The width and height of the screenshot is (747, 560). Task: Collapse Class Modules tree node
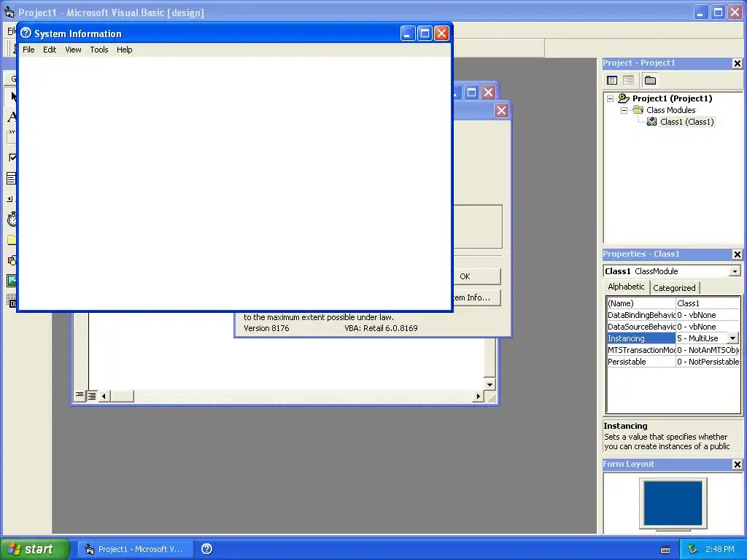point(624,110)
